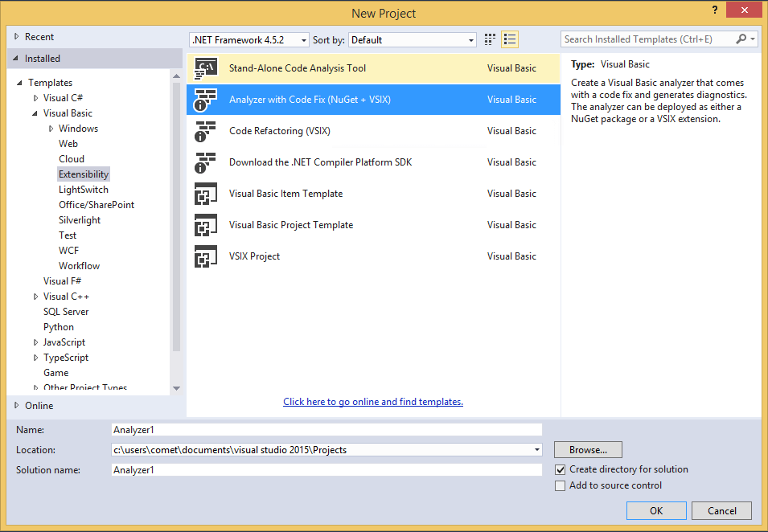The width and height of the screenshot is (768, 532).
Task: Collapse the Templates tree node
Action: pyautogui.click(x=19, y=83)
